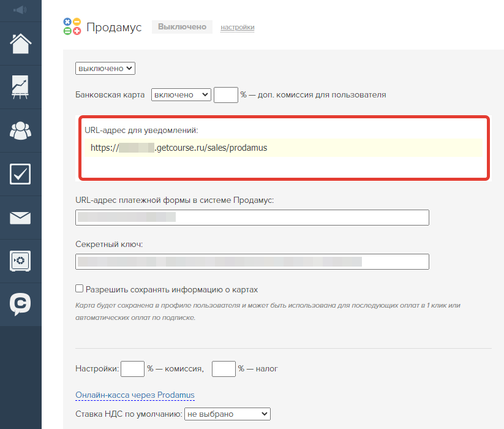
Task: Click the 'Выключено' status badge
Action: click(182, 27)
